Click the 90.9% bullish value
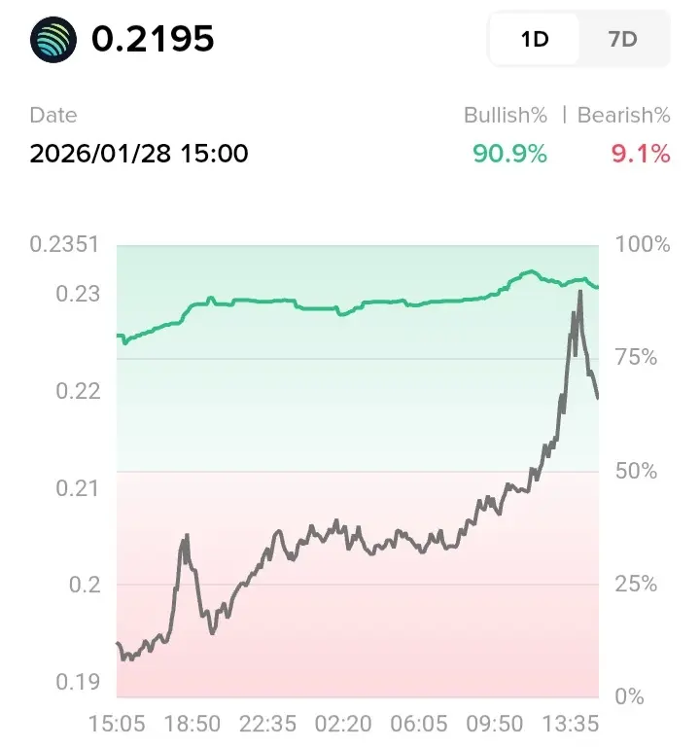 tap(509, 154)
